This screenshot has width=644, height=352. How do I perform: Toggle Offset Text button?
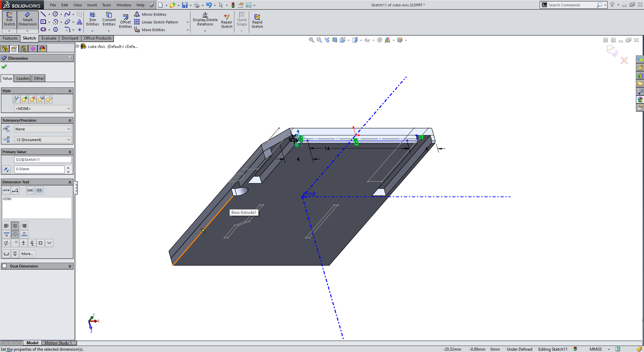[x=15, y=190]
